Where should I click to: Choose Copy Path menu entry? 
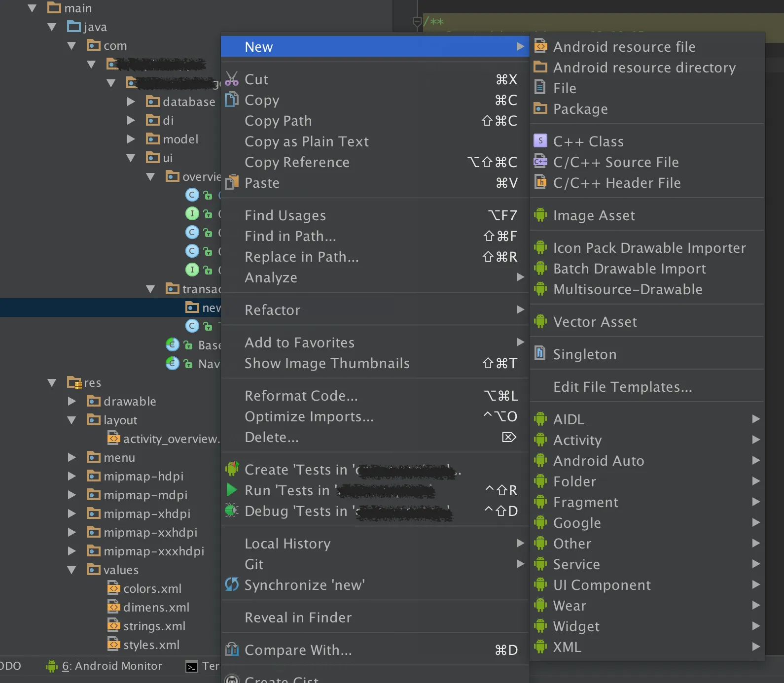(375, 120)
